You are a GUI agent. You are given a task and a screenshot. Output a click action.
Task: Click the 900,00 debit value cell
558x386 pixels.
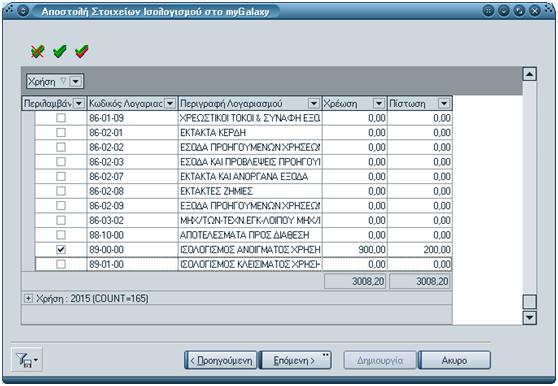[354, 249]
